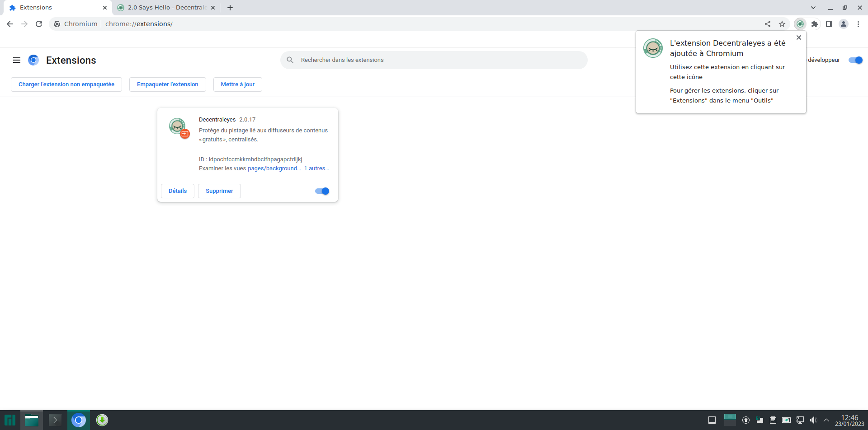Focus the extensions search field
This screenshot has height=430, width=868.
tap(434, 60)
